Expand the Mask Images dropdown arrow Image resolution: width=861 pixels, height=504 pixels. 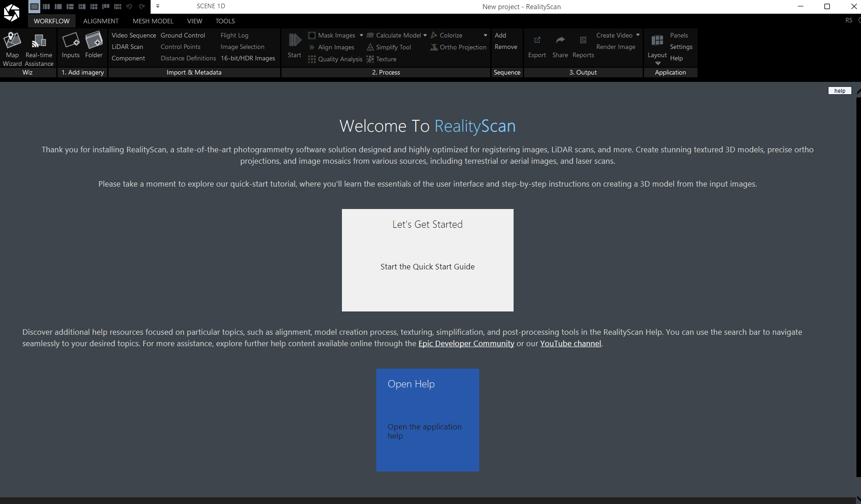[362, 35]
